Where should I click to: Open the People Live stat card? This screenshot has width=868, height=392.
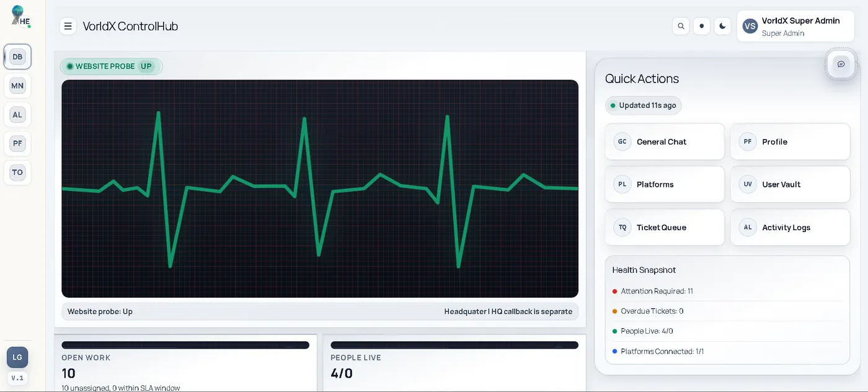coord(454,363)
